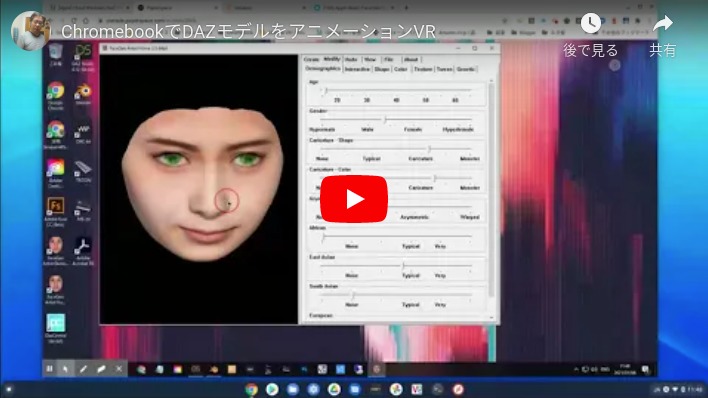Open the teal desktop icon in the bottom row
Image resolution: width=708 pixels, height=398 pixels.
point(56,328)
